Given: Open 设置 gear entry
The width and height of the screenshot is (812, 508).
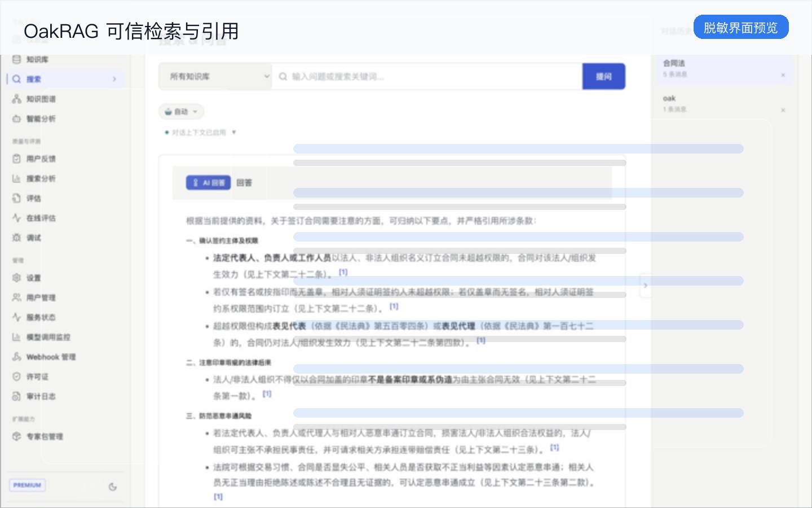Looking at the screenshot, I should pyautogui.click(x=34, y=278).
